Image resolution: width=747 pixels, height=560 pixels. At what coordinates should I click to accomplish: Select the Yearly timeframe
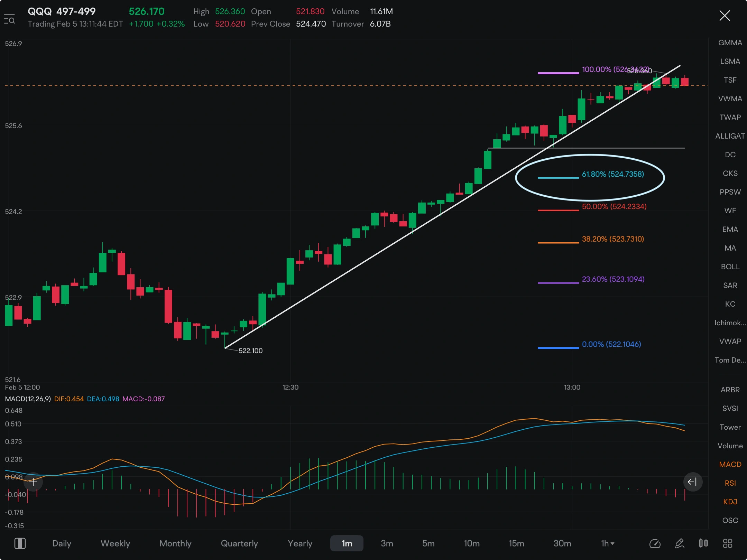[300, 543]
